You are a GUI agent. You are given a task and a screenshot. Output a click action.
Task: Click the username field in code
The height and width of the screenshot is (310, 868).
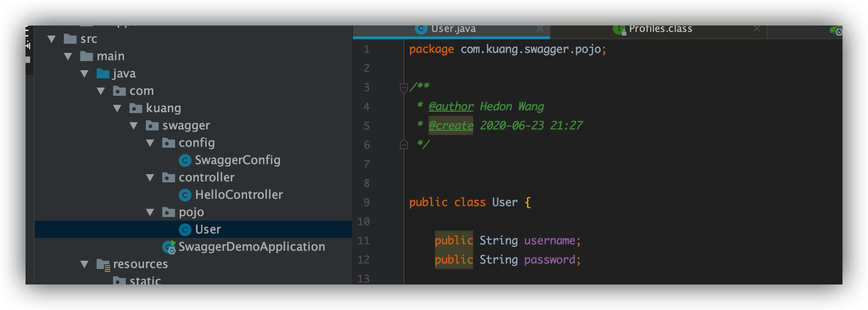pyautogui.click(x=549, y=241)
